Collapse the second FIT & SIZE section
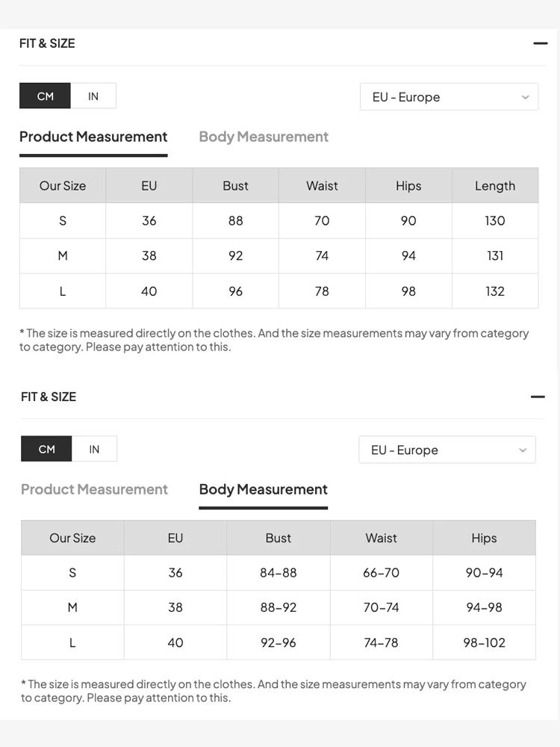560x747 pixels. point(538,397)
